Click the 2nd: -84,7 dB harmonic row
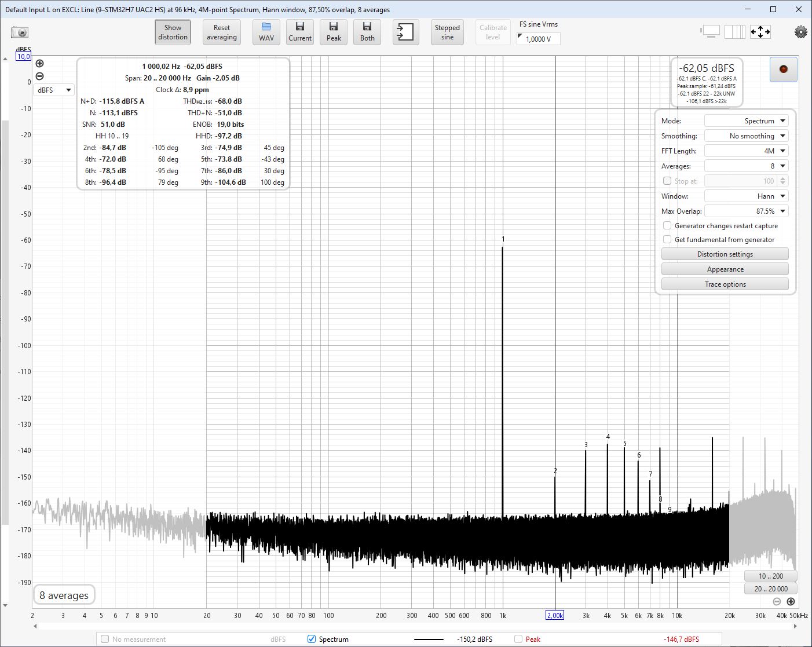This screenshot has height=647, width=812. click(131, 148)
